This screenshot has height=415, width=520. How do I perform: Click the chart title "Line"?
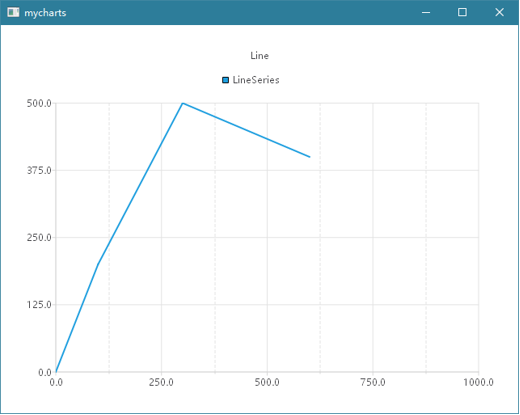click(259, 56)
